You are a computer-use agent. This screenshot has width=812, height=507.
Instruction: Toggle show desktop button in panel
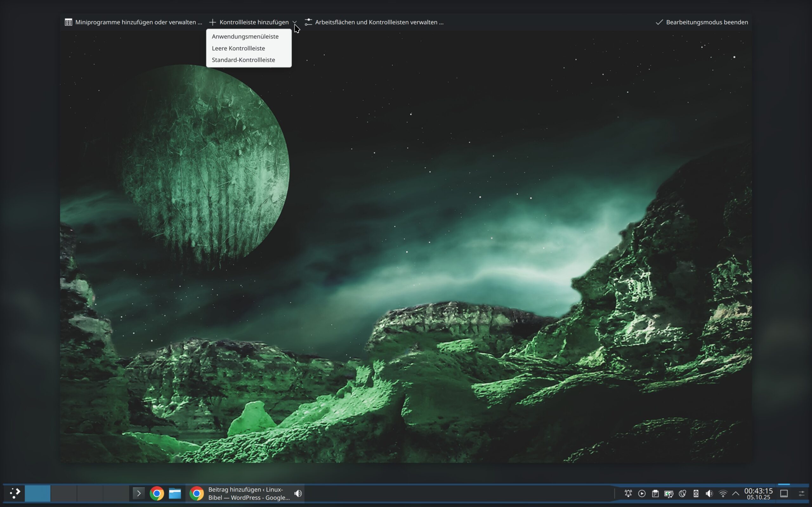click(784, 493)
